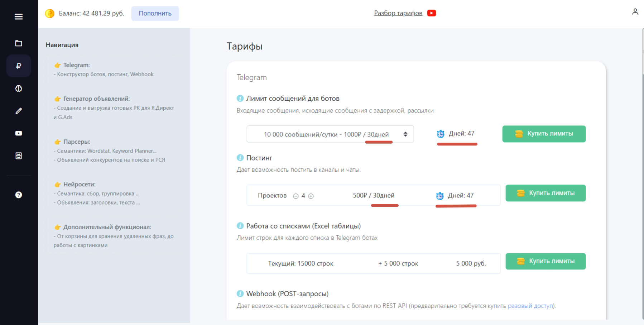Open the hamburger menu in the sidebar
The image size is (644, 325).
click(x=19, y=17)
